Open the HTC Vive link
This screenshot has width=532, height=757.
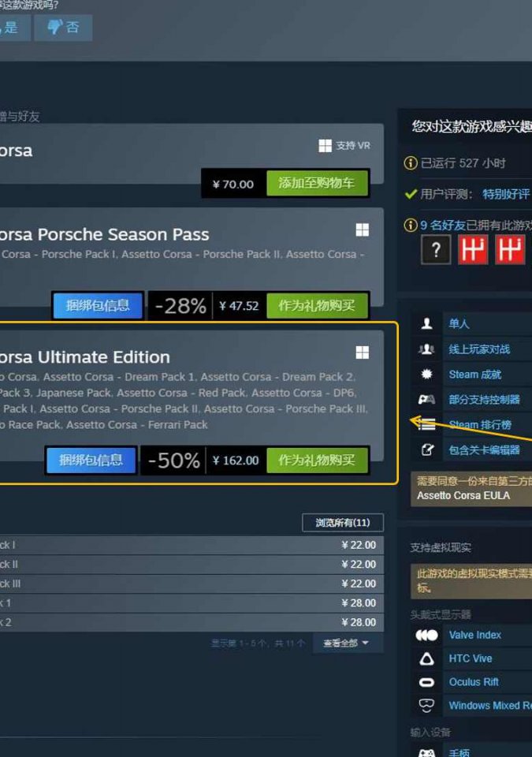click(x=471, y=658)
